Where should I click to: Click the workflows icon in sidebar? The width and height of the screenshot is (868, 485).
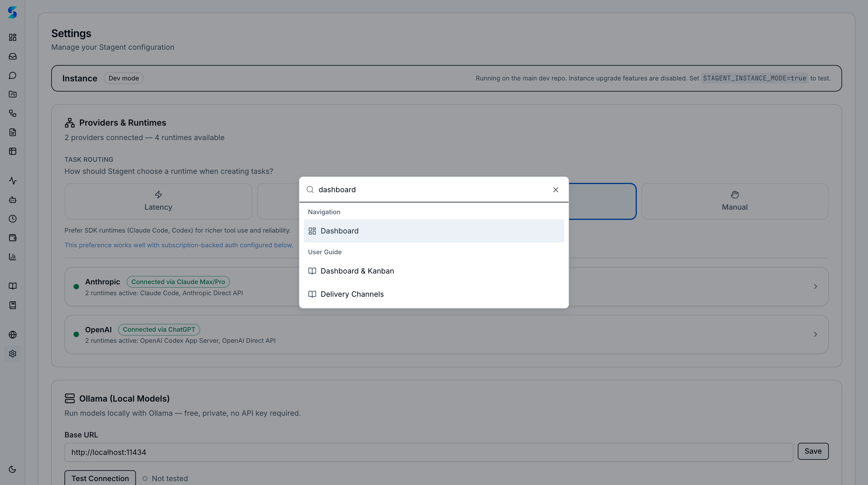12,114
